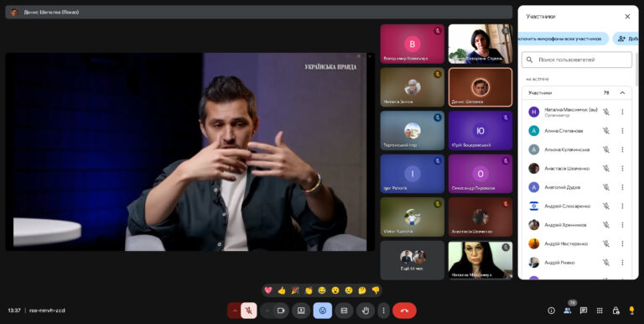
Task: Select Igor Pshonik participant tile
Action: click(413, 174)
